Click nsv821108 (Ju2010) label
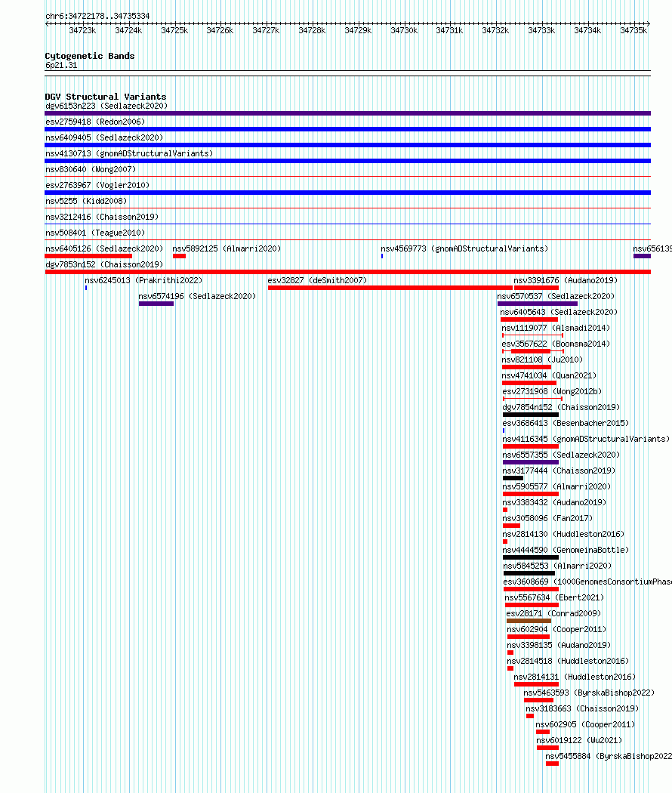 click(543, 359)
